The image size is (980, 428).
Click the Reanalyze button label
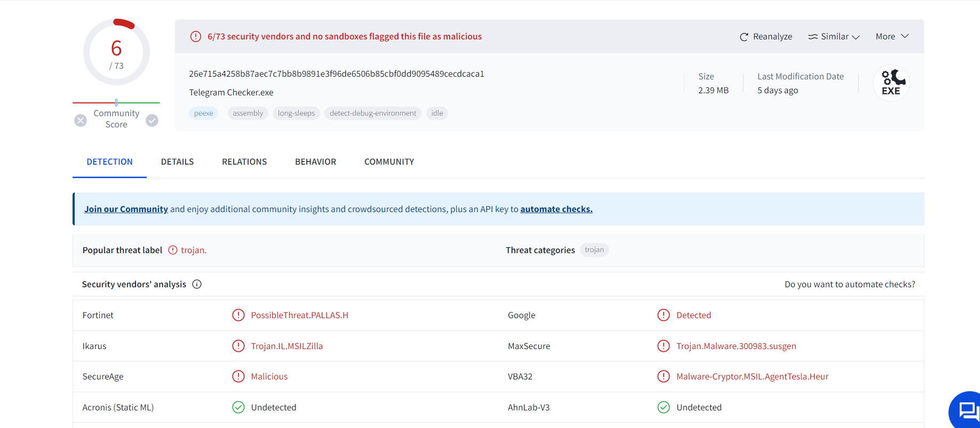click(x=772, y=37)
